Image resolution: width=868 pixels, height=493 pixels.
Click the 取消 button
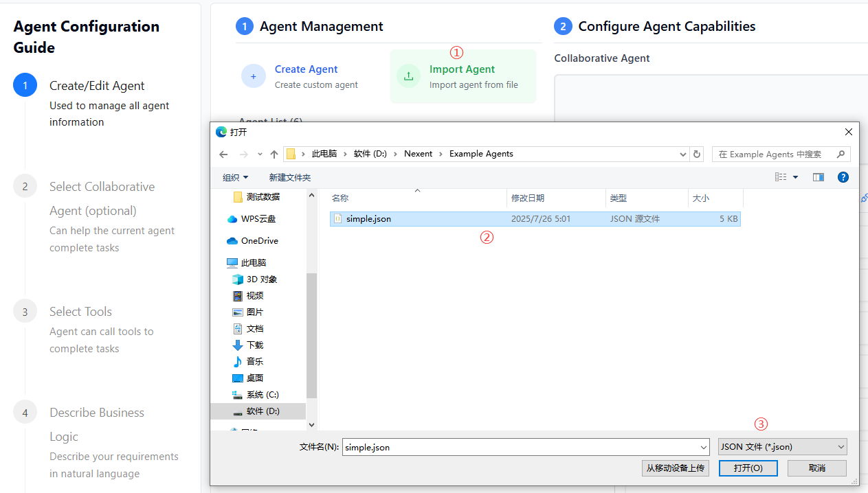[x=816, y=468]
